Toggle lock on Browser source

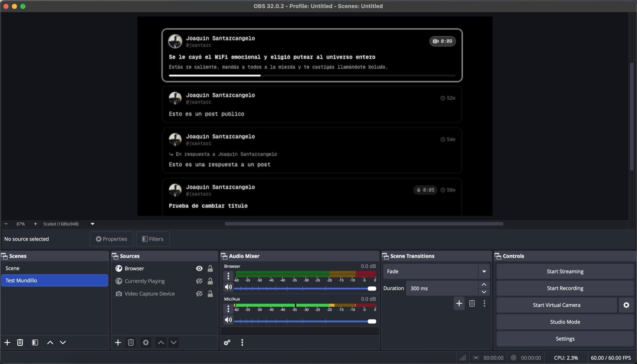210,269
